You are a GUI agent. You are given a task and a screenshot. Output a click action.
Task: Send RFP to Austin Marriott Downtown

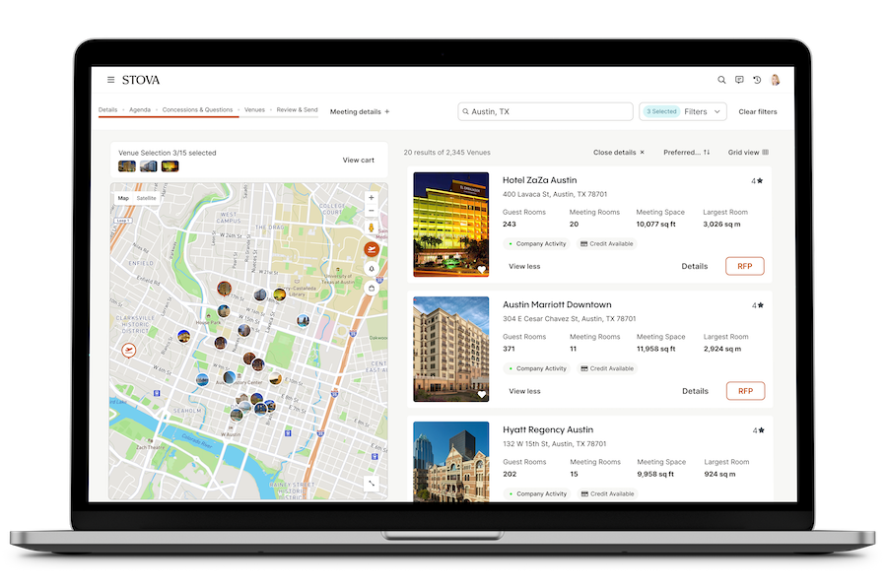coord(746,391)
